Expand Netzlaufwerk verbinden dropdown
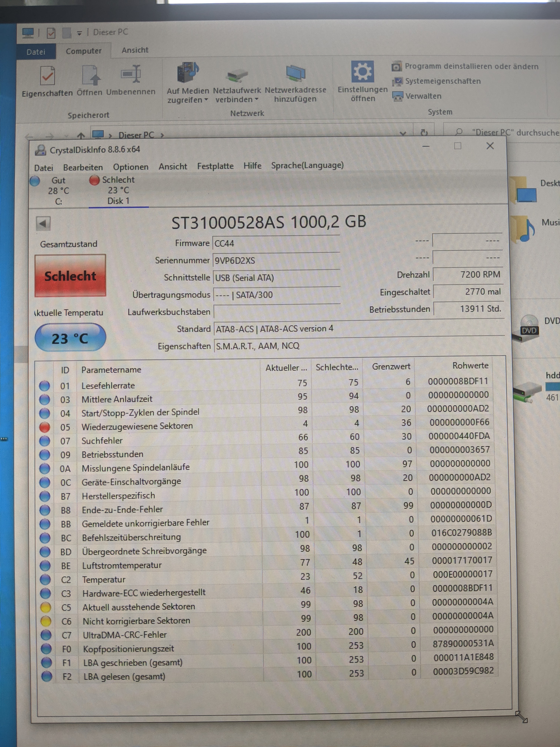 click(256, 99)
